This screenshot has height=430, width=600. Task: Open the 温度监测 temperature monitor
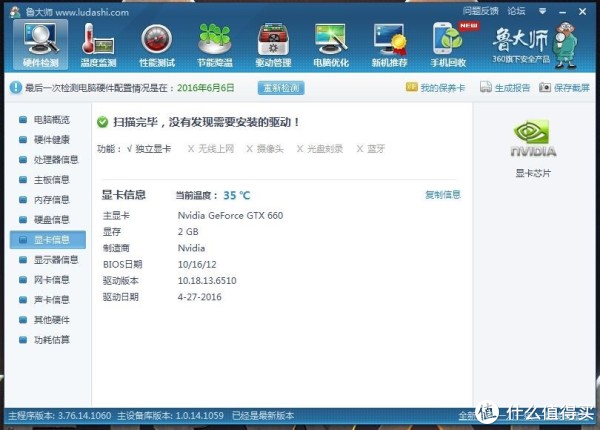click(x=98, y=45)
